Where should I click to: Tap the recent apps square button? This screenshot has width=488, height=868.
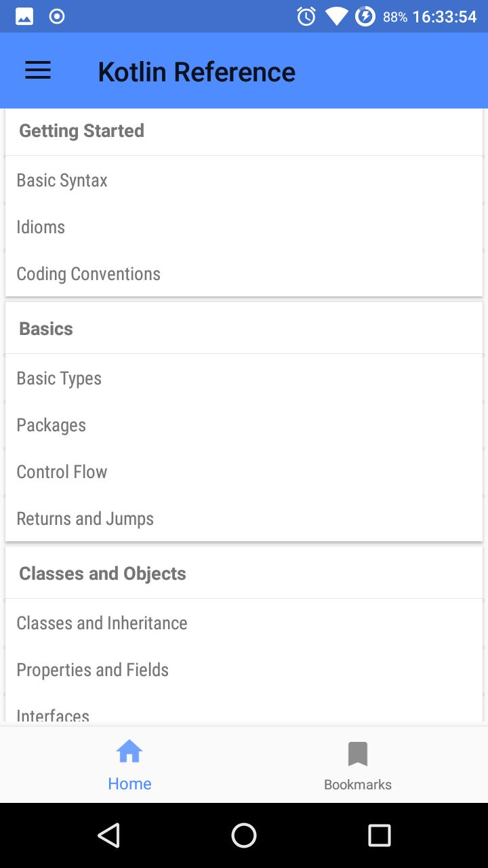pos(380,835)
